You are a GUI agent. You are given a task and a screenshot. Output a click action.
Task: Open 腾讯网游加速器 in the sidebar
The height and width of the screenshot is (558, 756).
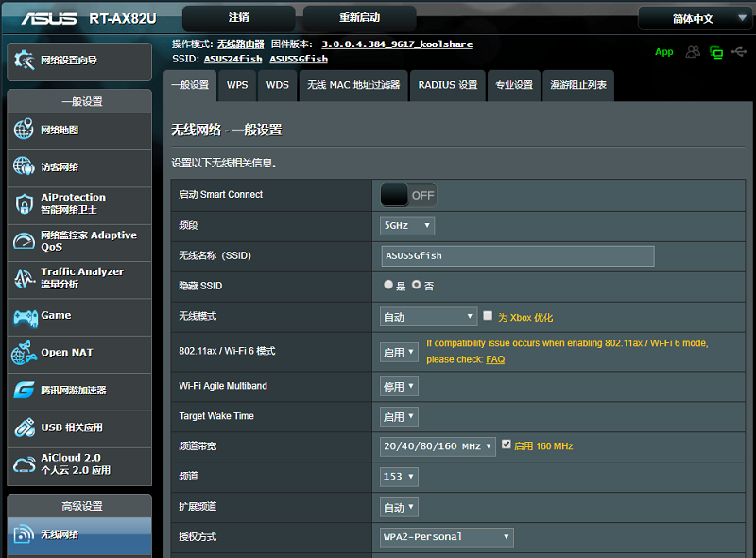pos(79,391)
